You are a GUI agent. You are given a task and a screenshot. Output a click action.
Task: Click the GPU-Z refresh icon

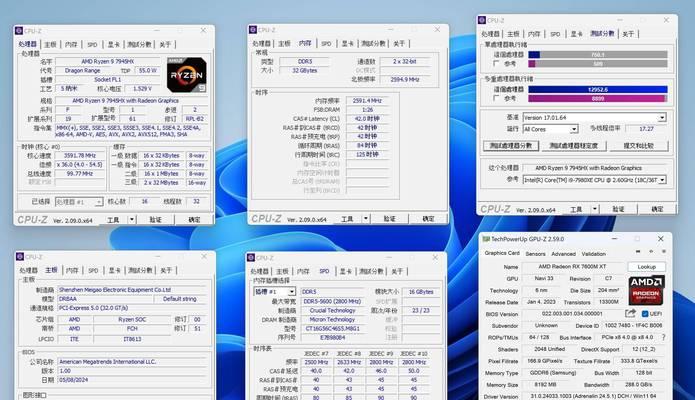(x=651, y=251)
